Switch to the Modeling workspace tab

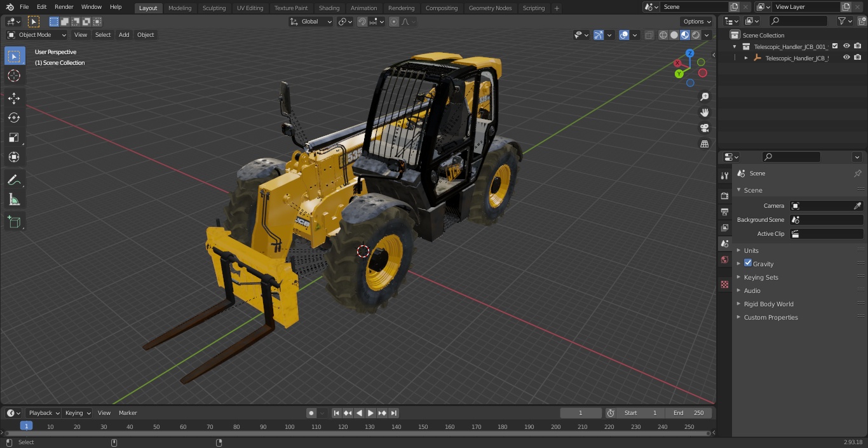pyautogui.click(x=180, y=8)
